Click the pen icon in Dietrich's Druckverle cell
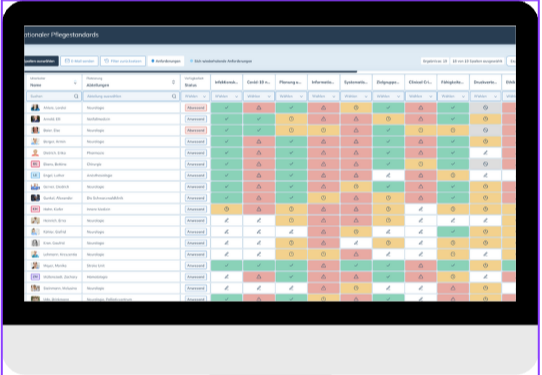Screen dimensions: 542x375 pyautogui.click(x=485, y=153)
